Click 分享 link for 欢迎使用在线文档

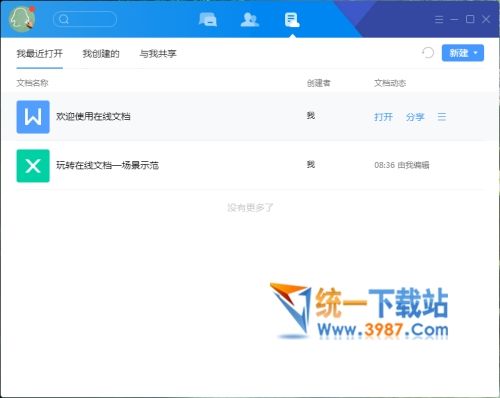coord(415,117)
